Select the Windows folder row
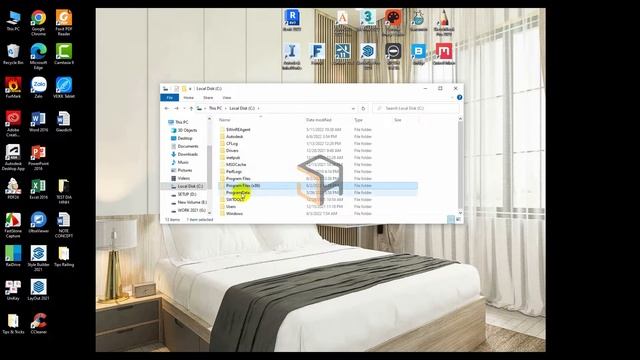This screenshot has width=640, height=360. click(318, 213)
